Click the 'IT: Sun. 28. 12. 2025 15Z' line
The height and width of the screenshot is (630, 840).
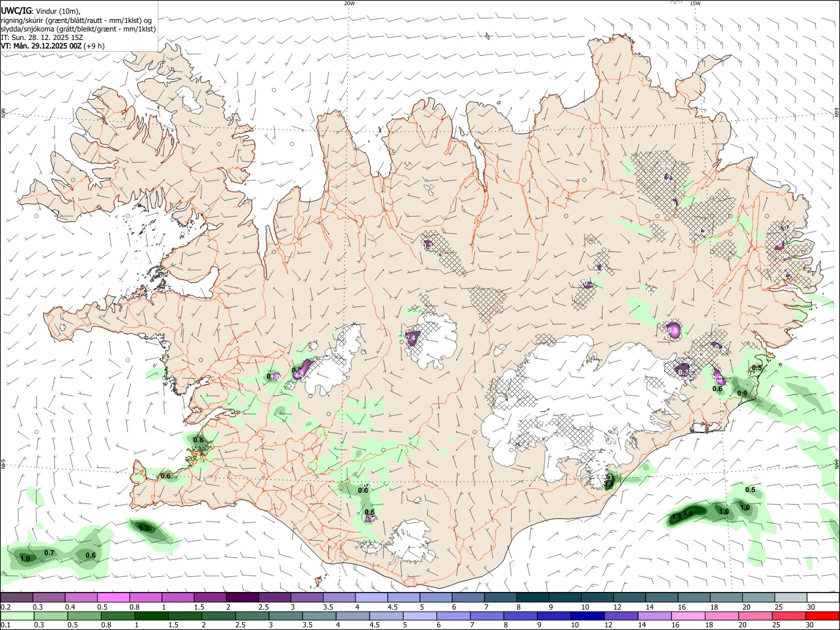click(42, 37)
